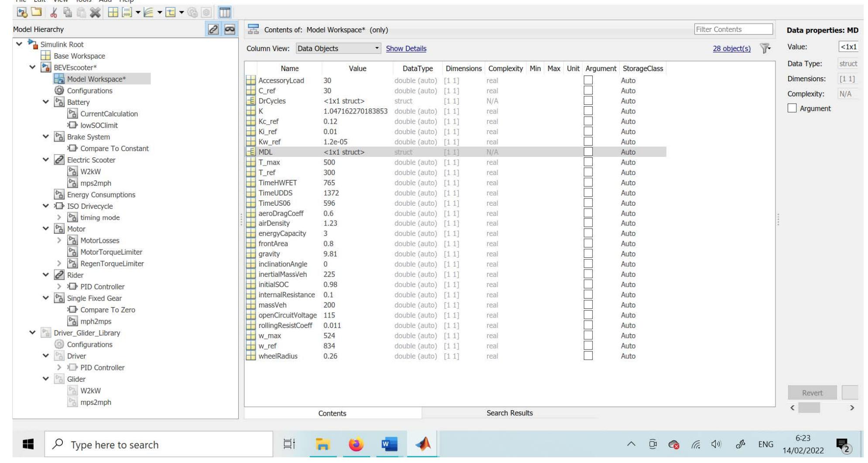Click the Copy icon in the toolbar
This screenshot has width=868, height=463.
[68, 13]
